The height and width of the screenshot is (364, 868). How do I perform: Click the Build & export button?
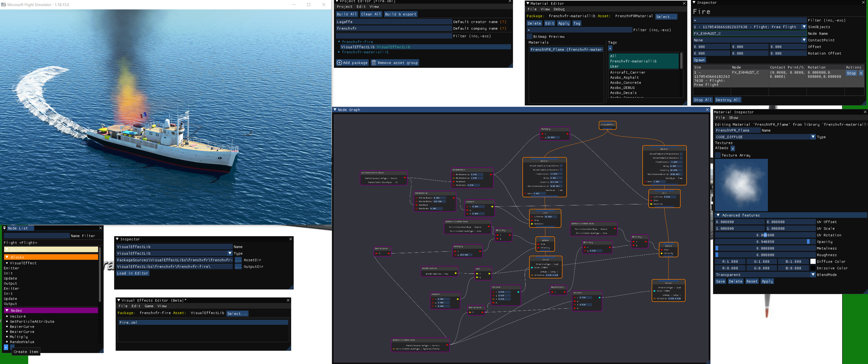pyautogui.click(x=401, y=14)
